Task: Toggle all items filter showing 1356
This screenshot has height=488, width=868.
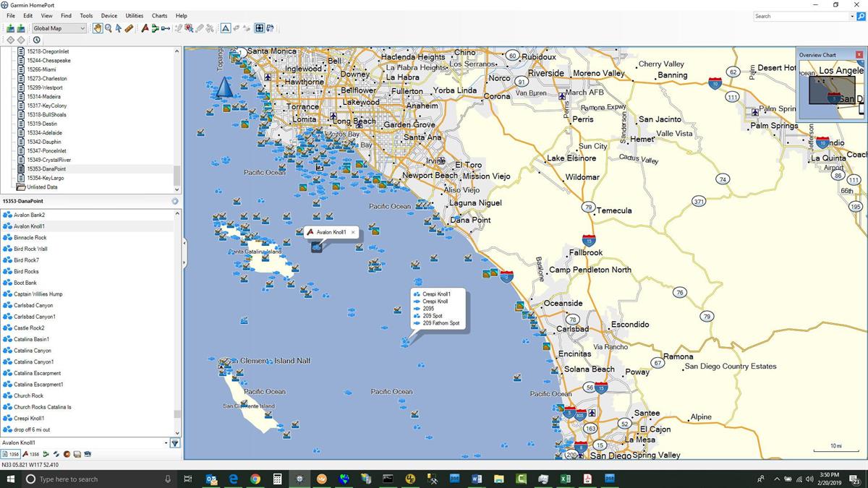Action: tap(11, 454)
